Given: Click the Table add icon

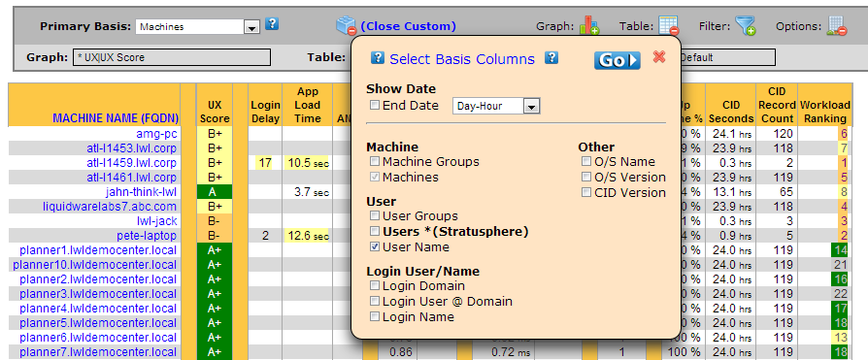Looking at the screenshot, I should [x=668, y=25].
